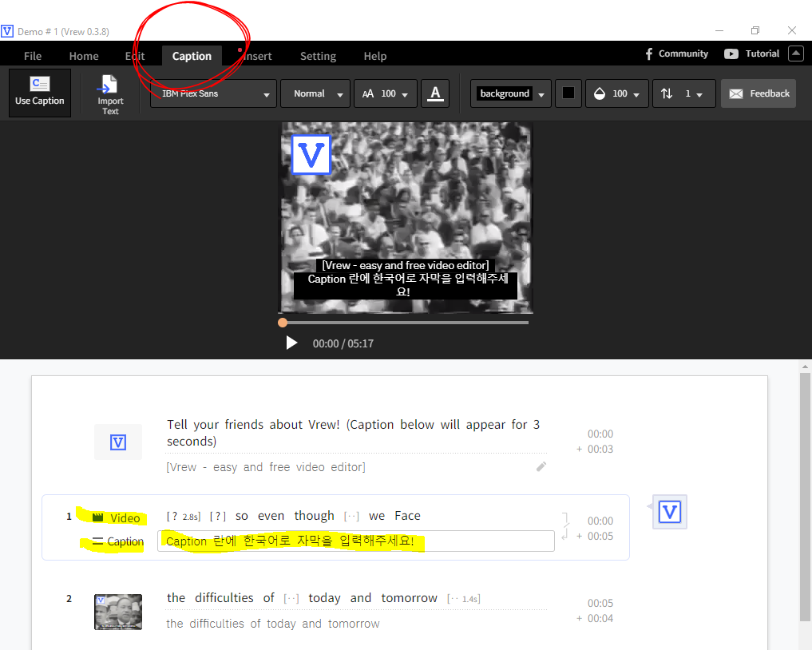Click the Vrew logo thumbnail in intro clip
The height and width of the screenshot is (650, 812).
(x=118, y=442)
